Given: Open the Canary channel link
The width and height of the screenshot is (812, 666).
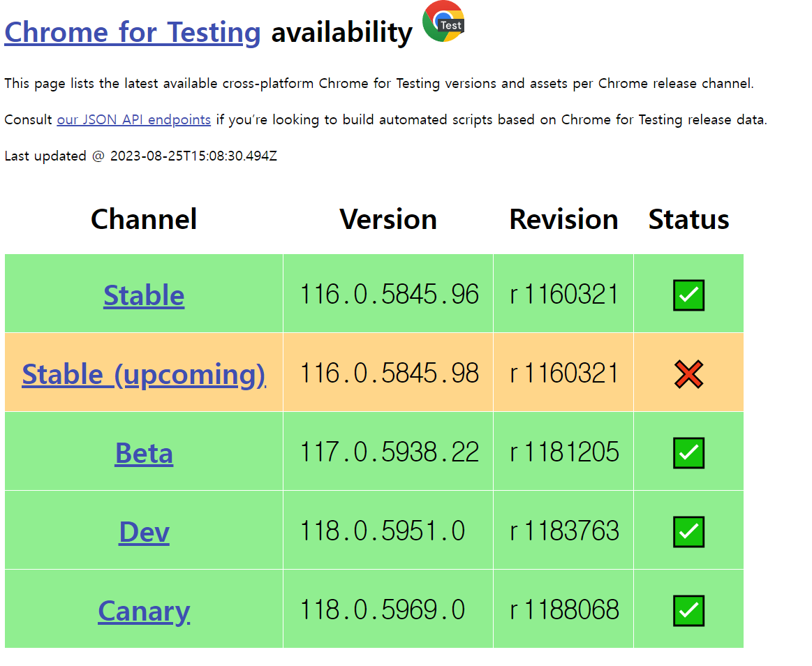Looking at the screenshot, I should click(x=144, y=611).
